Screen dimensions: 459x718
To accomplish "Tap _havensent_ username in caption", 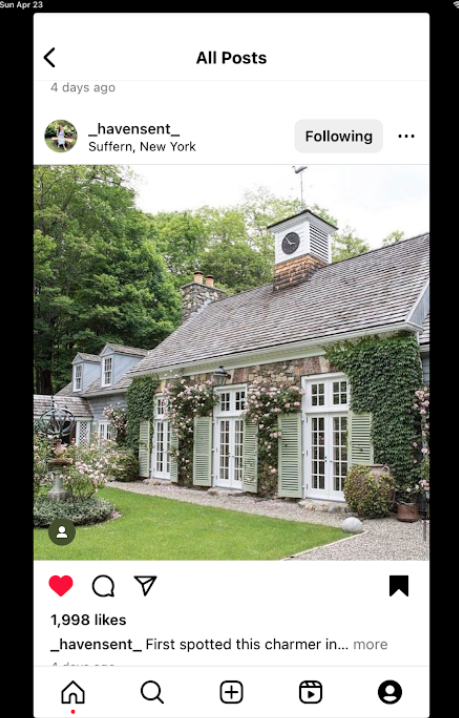I will 96,644.
